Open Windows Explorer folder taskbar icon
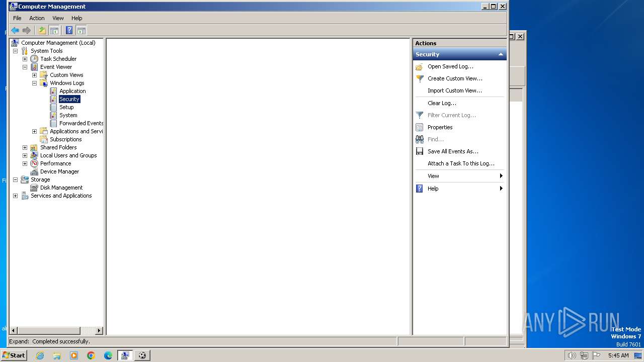The height and width of the screenshot is (362, 644). click(x=57, y=355)
